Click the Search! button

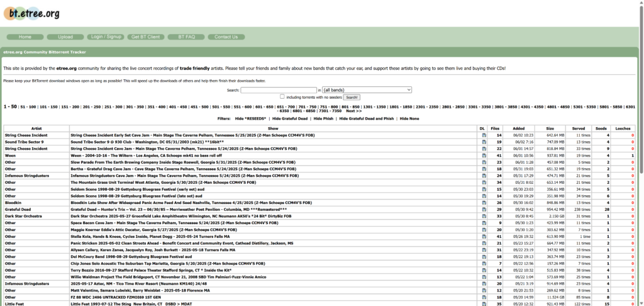(x=352, y=98)
